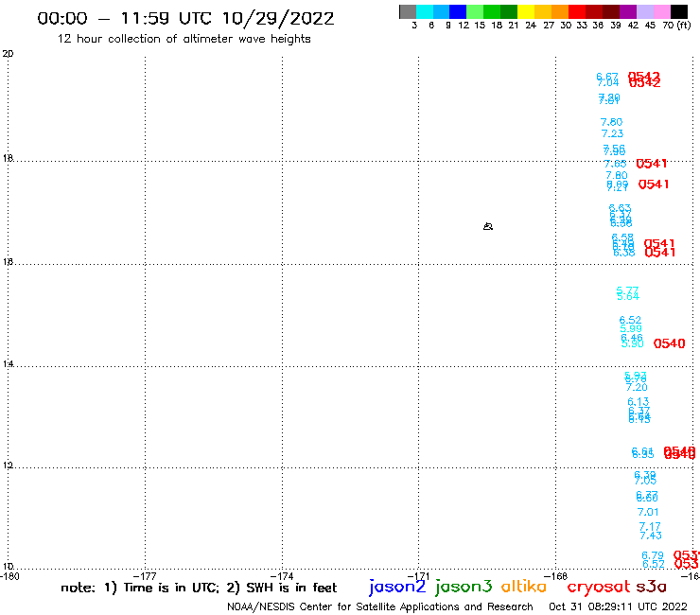Click the pink 70 ft legend swatch
700x615 pixels.
(x=662, y=11)
